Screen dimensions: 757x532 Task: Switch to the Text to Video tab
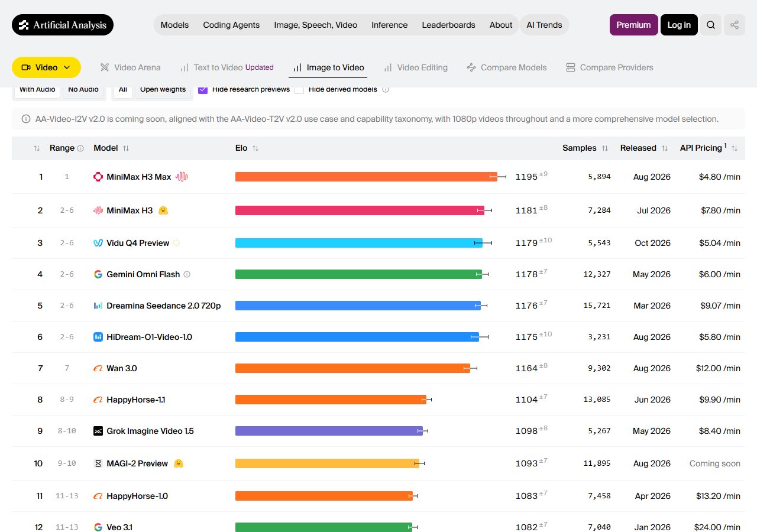click(x=227, y=67)
